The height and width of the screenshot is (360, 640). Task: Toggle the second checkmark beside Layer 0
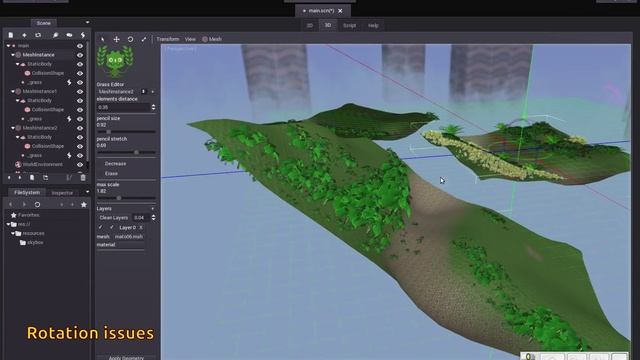coord(111,227)
